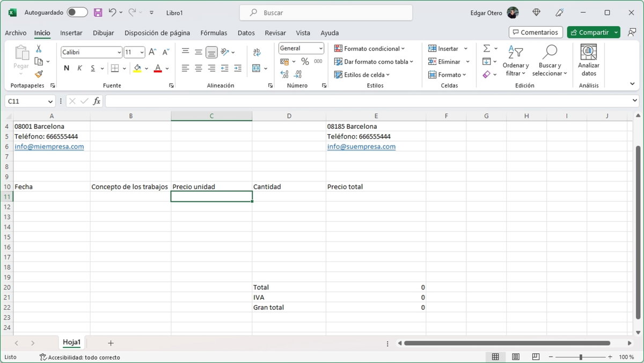
Task: Toggle Italic formatting K button
Action: (x=79, y=68)
